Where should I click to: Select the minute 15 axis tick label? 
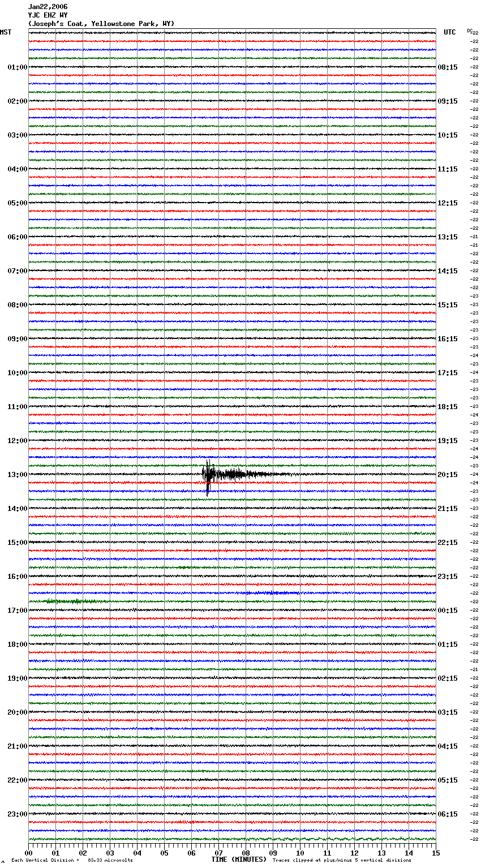pyautogui.click(x=436, y=853)
